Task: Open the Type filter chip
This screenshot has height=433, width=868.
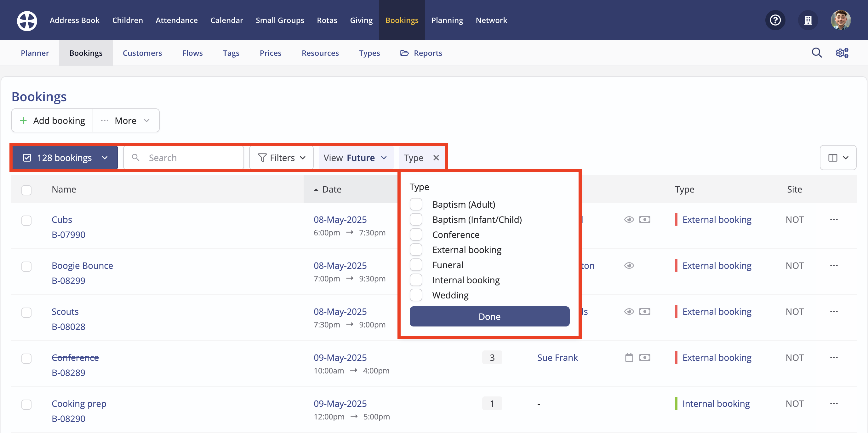Action: pyautogui.click(x=414, y=158)
